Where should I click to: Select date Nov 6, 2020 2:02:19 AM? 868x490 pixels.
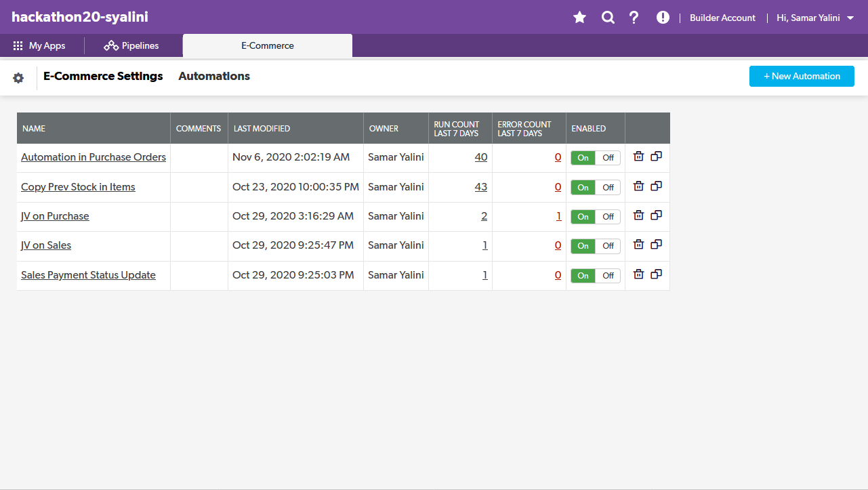(x=291, y=157)
